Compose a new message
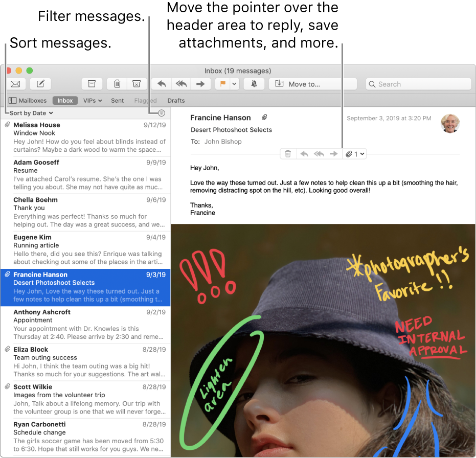This screenshot has height=458, width=476. click(x=40, y=84)
